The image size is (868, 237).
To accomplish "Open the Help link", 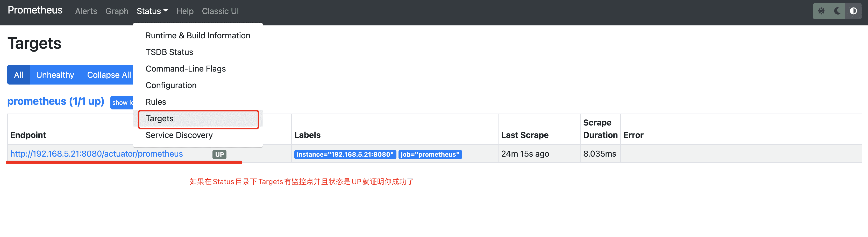I will pyautogui.click(x=185, y=11).
